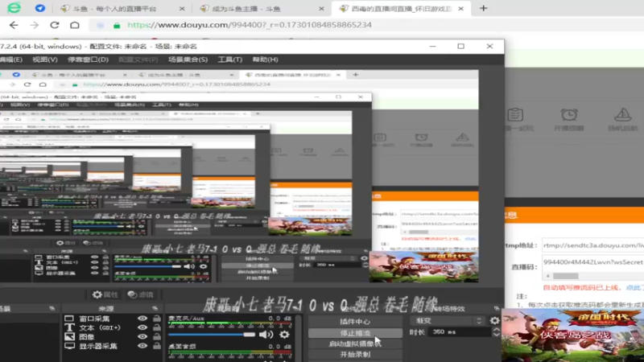Image resolution: width=644 pixels, height=362 pixels.
Task: Click 开始录制 to start recording
Action: tap(355, 355)
